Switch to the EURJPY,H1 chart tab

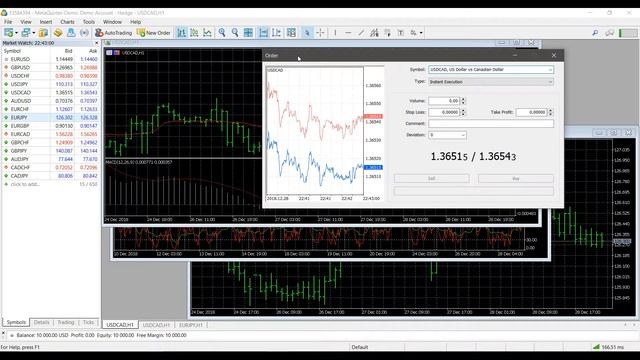191,325
